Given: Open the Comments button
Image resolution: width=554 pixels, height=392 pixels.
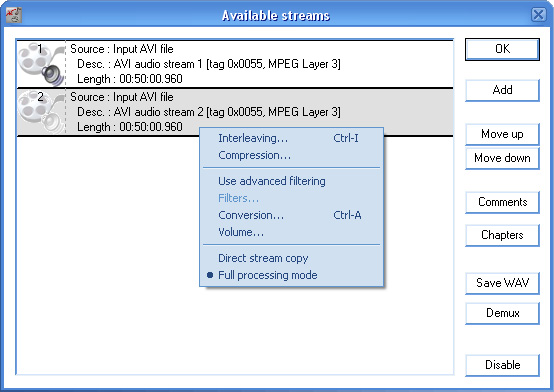Looking at the screenshot, I should [502, 202].
